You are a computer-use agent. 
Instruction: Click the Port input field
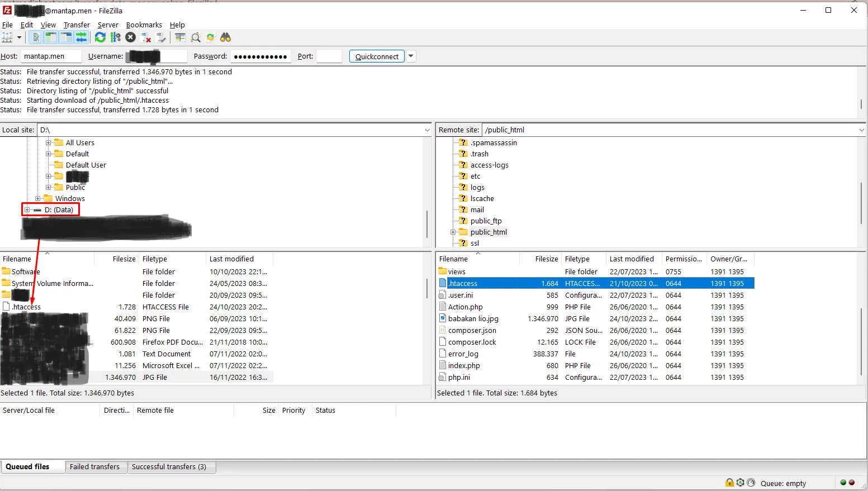(x=329, y=56)
